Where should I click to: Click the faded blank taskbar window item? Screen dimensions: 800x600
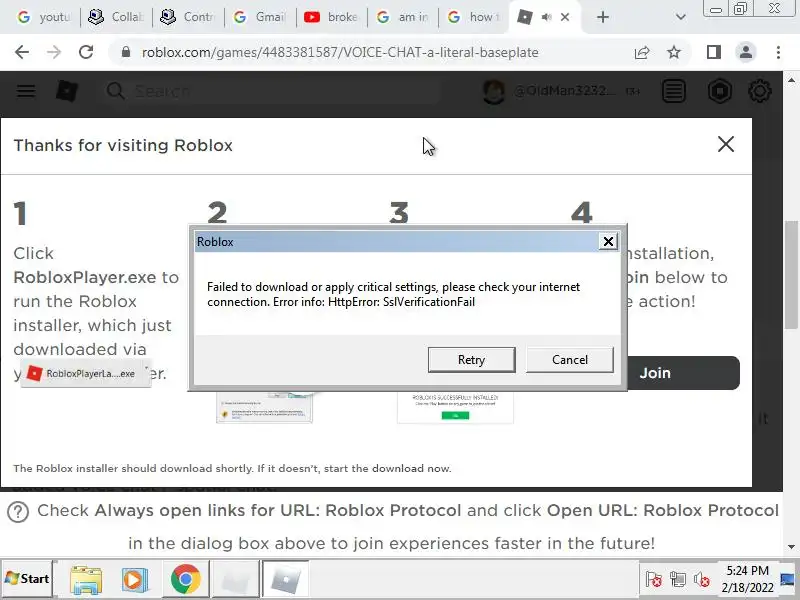tap(236, 579)
